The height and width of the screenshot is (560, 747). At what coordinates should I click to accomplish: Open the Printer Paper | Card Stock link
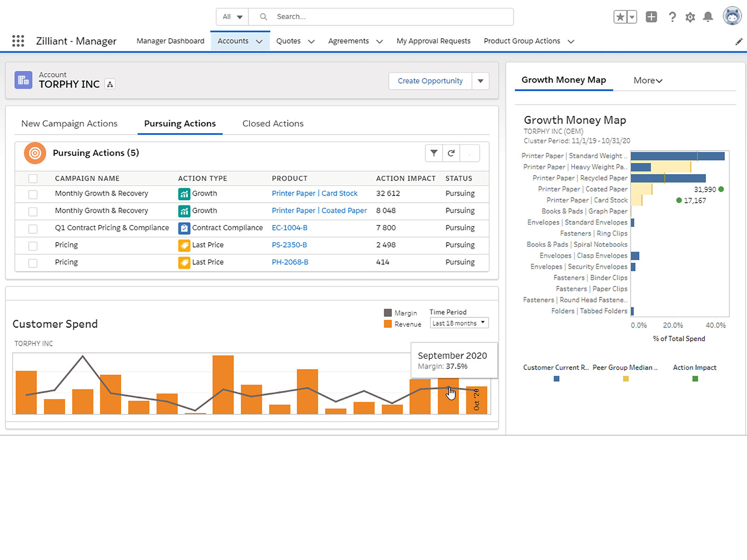(315, 194)
